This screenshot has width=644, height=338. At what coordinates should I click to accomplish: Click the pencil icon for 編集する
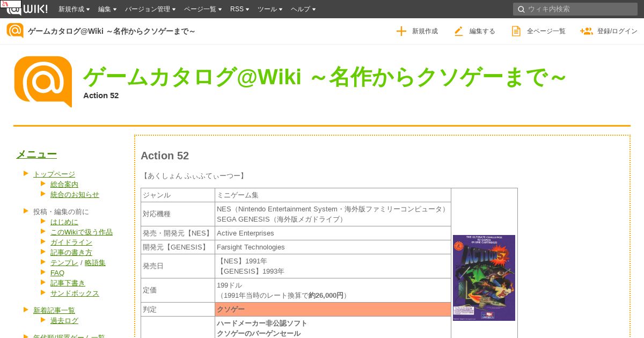(458, 31)
